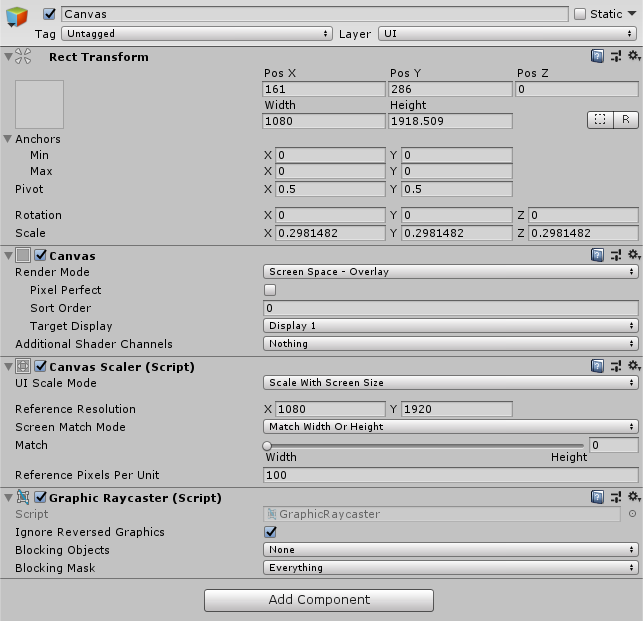Enable the Static checkbox
Image resolution: width=643 pixels, height=621 pixels.
(580, 14)
